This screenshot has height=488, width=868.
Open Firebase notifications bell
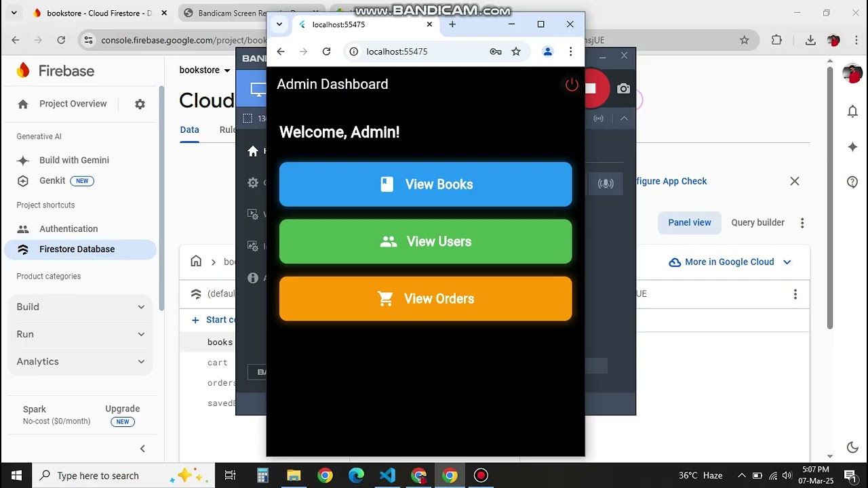853,112
